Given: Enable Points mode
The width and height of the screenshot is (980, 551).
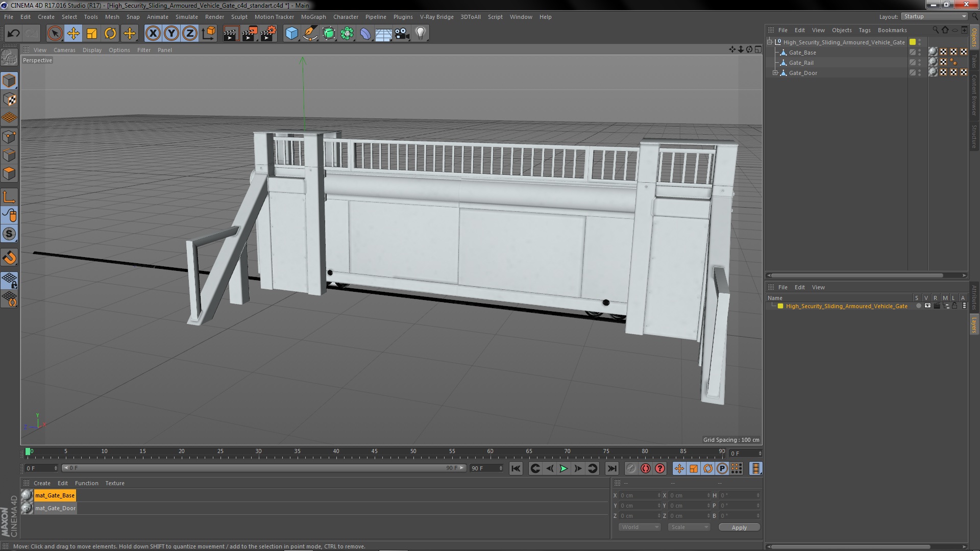Looking at the screenshot, I should tap(9, 137).
